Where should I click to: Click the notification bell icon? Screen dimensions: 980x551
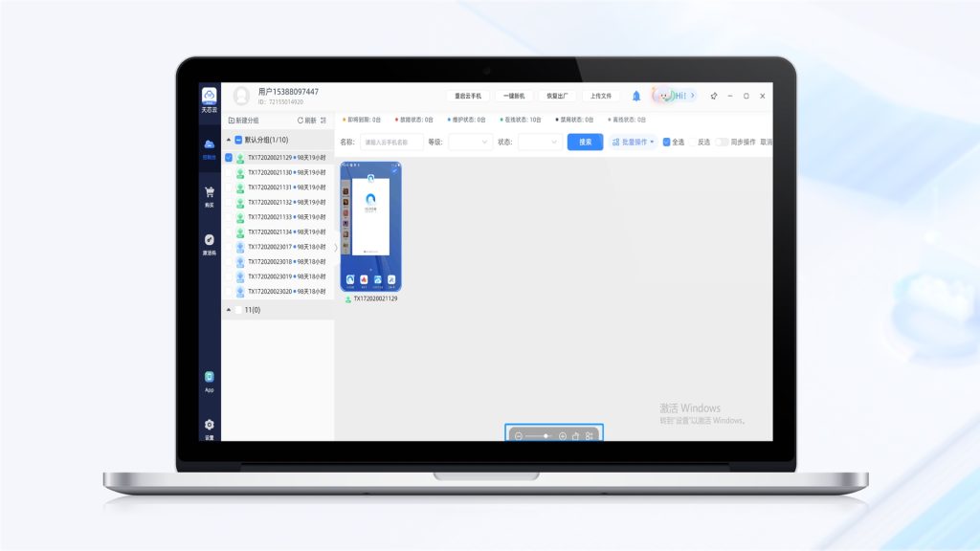[x=636, y=96]
